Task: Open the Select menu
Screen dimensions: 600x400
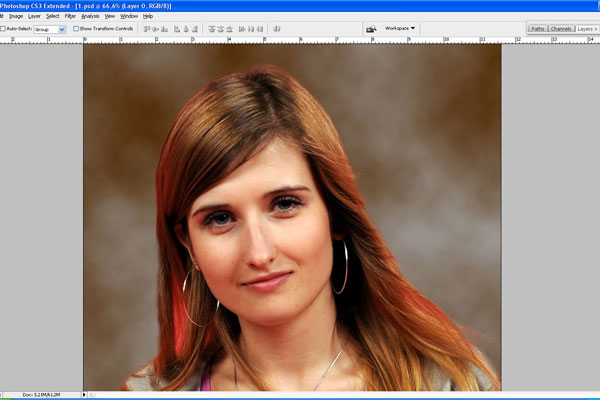Action: coord(52,16)
